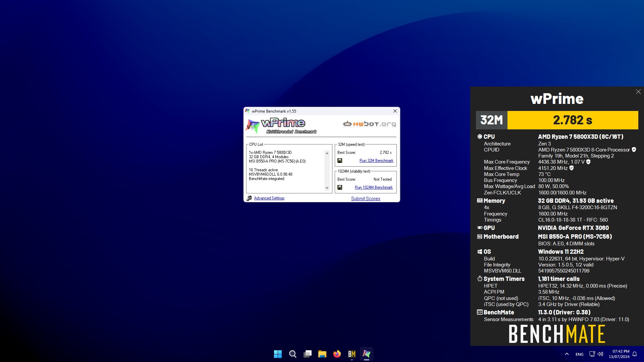644x362 pixels.
Task: Open File Explorer from the taskbar
Action: click(x=322, y=354)
